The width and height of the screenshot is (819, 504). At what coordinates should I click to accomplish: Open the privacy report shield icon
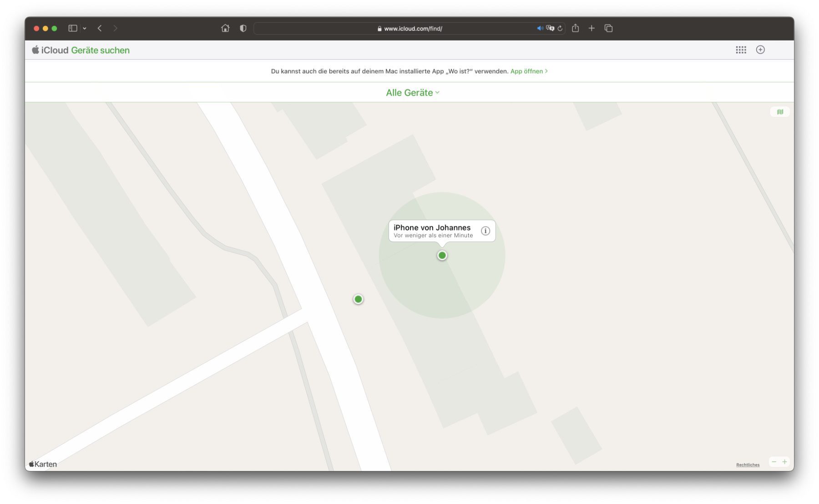click(x=243, y=28)
